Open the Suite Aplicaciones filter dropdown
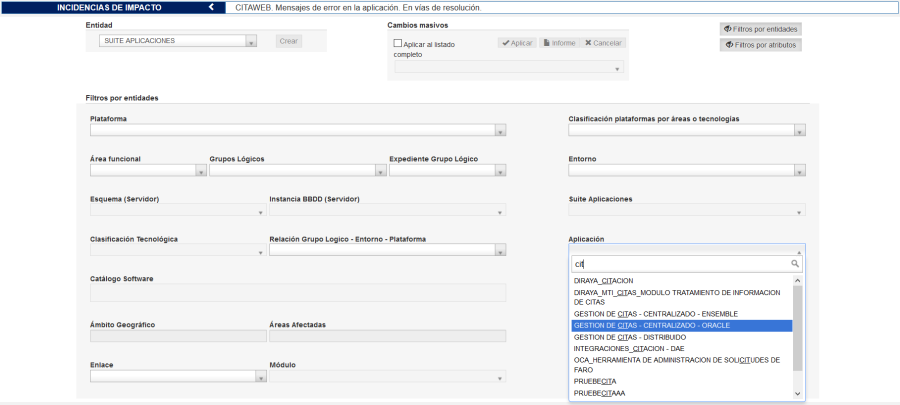The image size is (900, 405). (x=687, y=210)
